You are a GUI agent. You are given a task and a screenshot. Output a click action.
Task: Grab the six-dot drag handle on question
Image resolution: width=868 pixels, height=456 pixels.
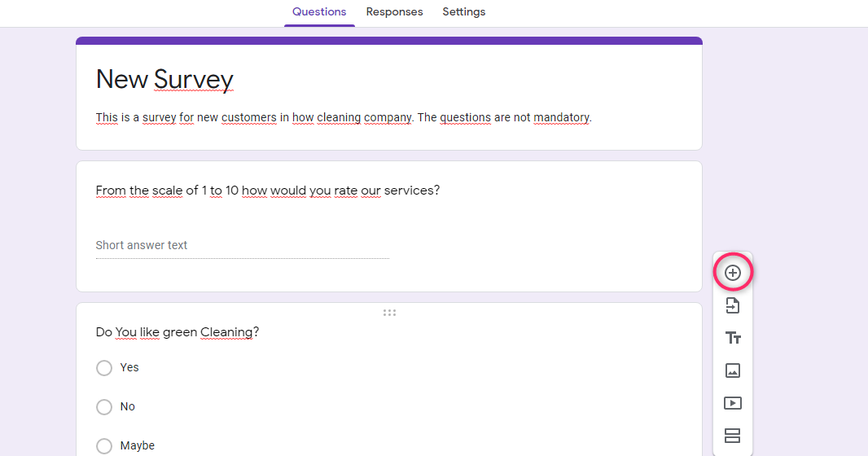pos(389,313)
